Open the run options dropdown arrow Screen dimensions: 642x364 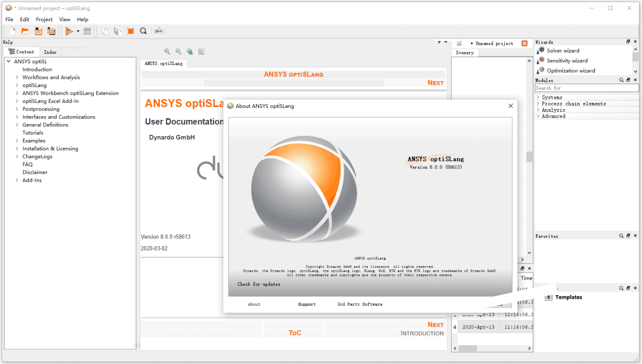[x=78, y=31]
